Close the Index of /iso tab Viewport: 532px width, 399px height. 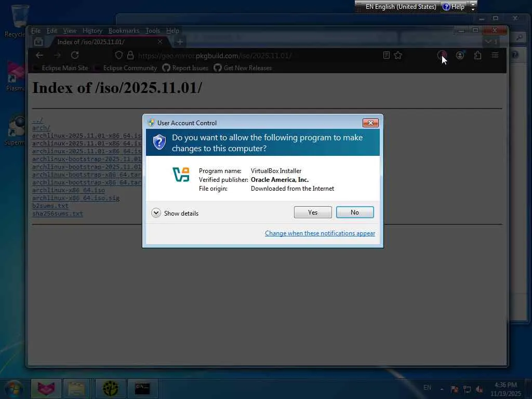click(x=160, y=42)
